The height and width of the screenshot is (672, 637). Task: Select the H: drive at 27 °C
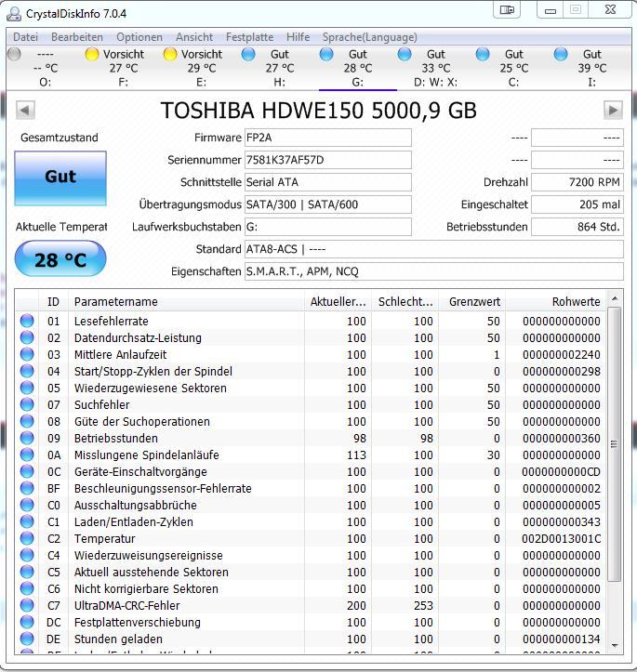click(x=280, y=68)
